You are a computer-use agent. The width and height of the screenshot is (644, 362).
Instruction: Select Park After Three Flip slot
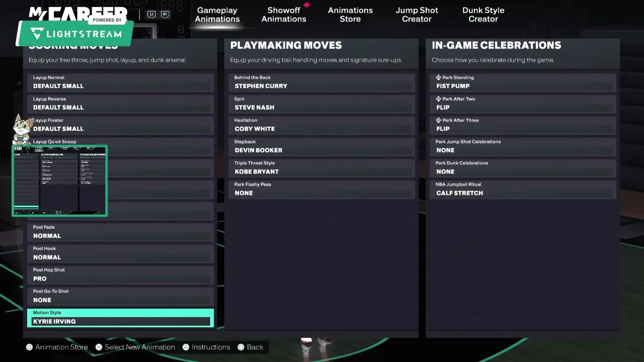point(523,125)
